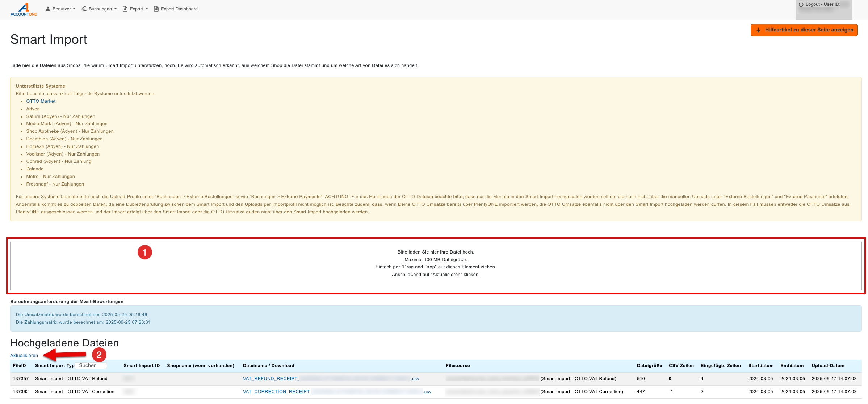This screenshot has width=868, height=404.
Task: Click the Logout power icon
Action: pyautogui.click(x=801, y=4)
